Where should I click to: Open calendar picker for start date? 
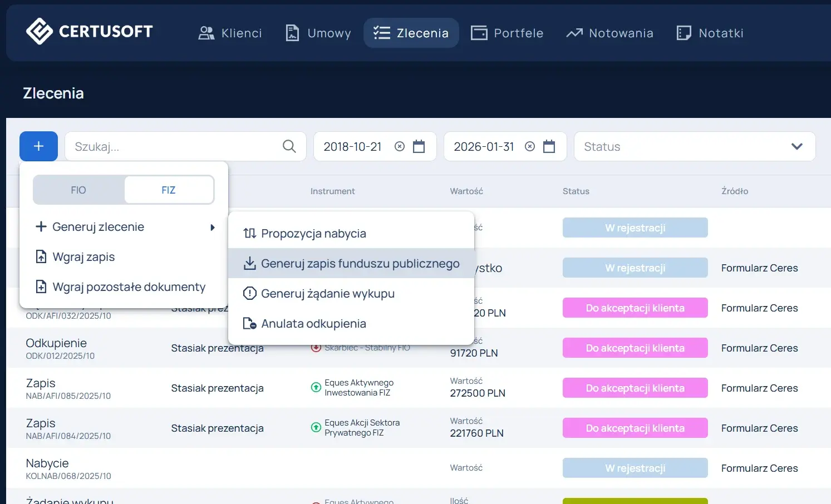click(419, 146)
